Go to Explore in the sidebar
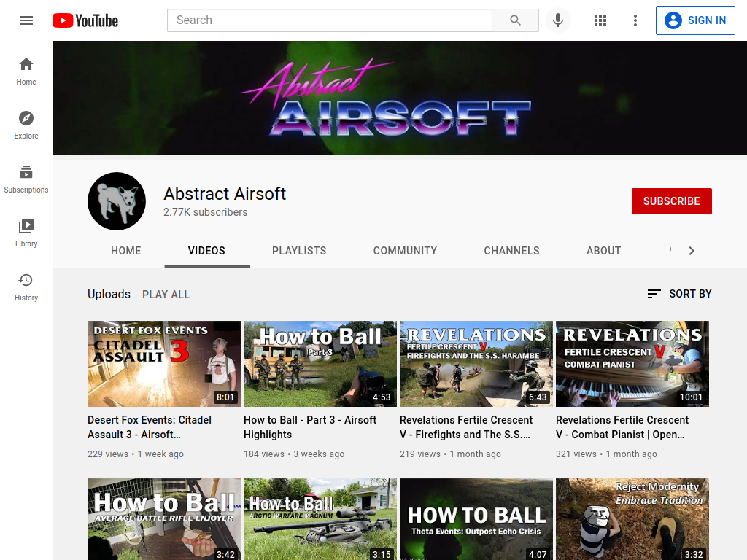Screen dimensions: 747x560 point(26,125)
